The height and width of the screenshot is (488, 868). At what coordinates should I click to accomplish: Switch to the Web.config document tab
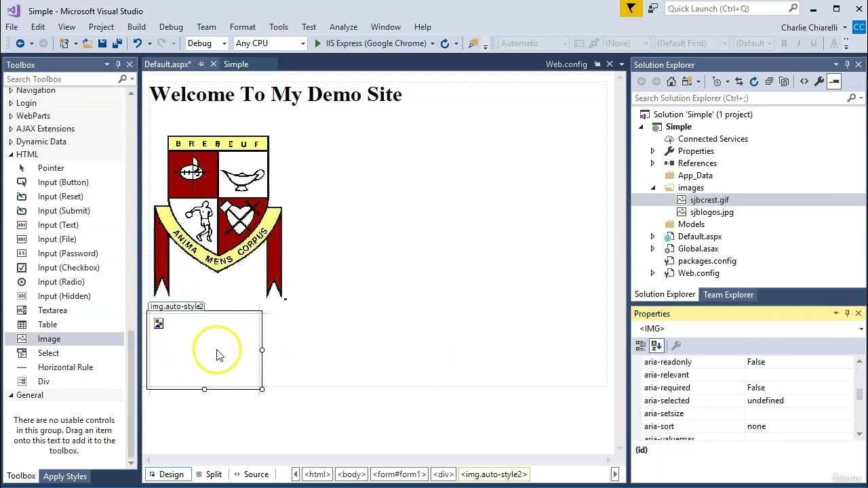(566, 64)
